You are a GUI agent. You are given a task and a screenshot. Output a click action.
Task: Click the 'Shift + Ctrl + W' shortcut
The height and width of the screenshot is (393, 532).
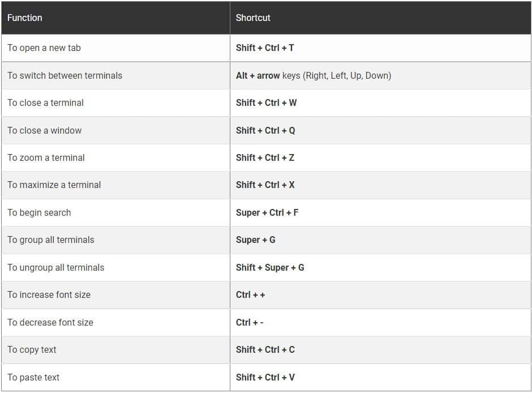click(266, 103)
